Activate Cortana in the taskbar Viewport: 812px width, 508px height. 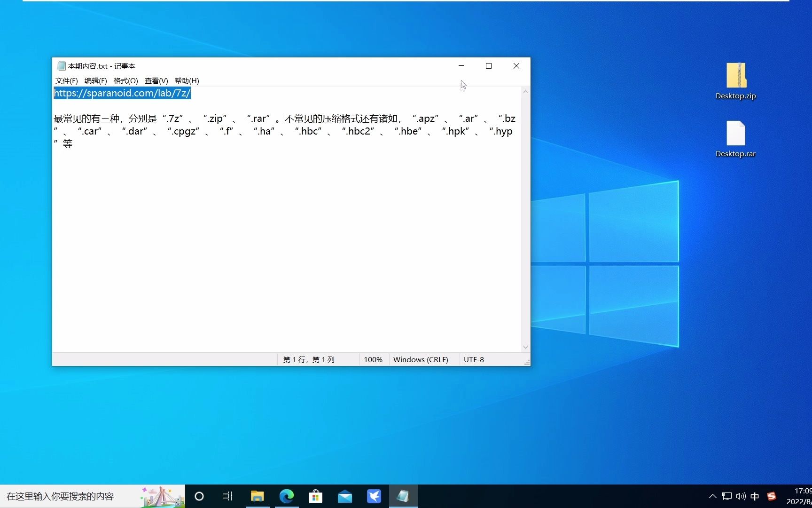point(199,496)
